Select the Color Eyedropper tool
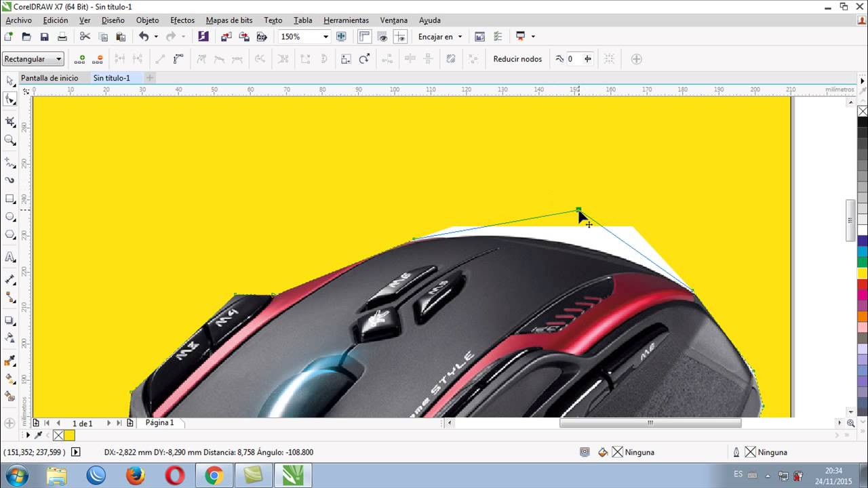 9,361
